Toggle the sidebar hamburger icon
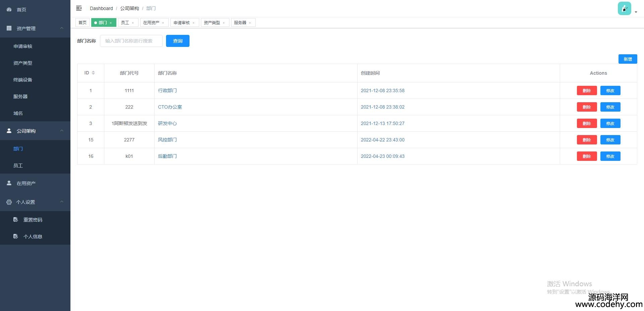This screenshot has height=311, width=644. point(79,8)
